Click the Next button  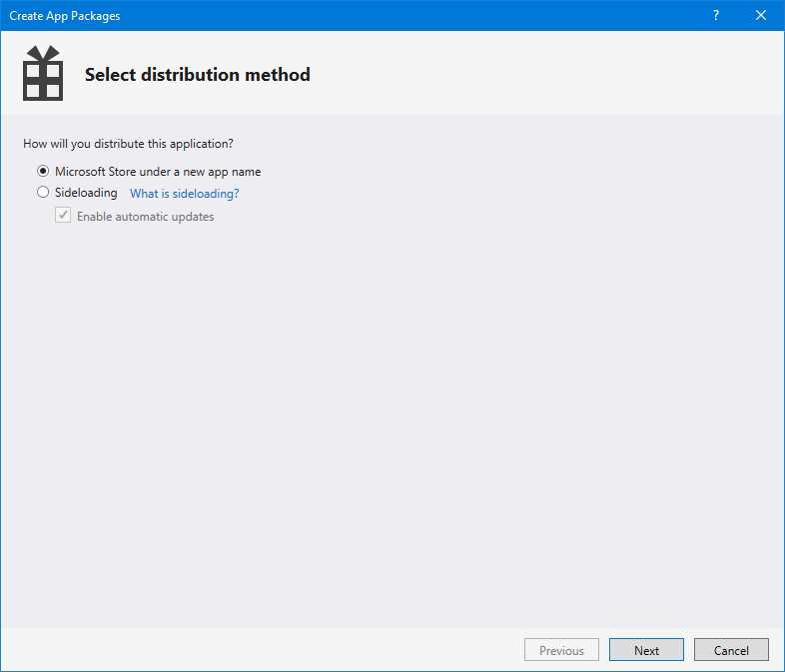point(646,650)
